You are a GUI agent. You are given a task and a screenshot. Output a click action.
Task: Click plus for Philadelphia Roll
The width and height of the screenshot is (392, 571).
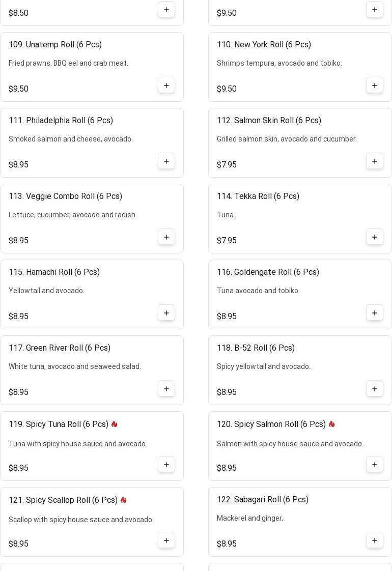pos(166,161)
